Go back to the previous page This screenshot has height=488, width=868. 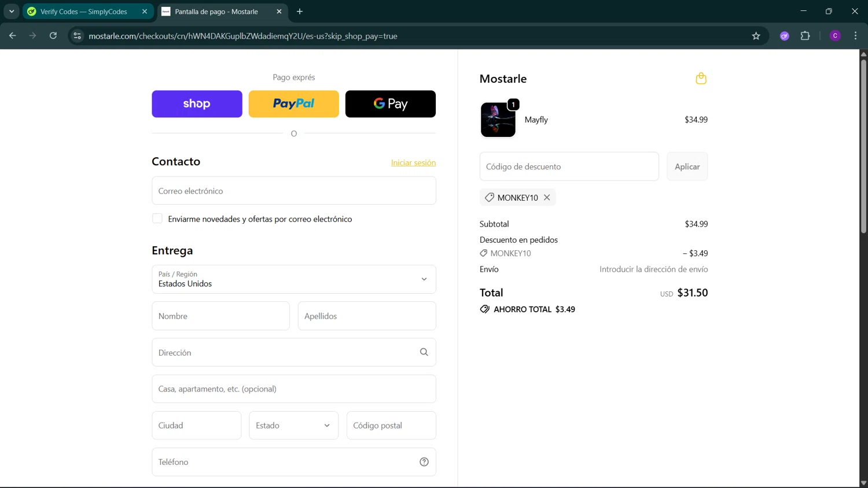tap(13, 36)
